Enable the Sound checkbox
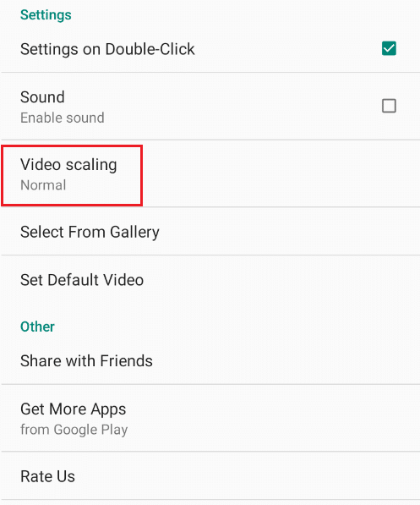Image resolution: width=420 pixels, height=505 pixels. pyautogui.click(x=389, y=106)
